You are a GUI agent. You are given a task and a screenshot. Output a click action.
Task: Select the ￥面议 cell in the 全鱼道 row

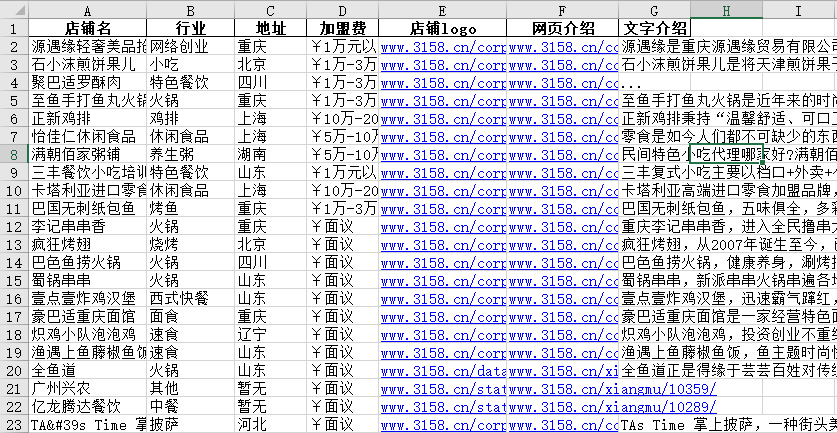(343, 370)
